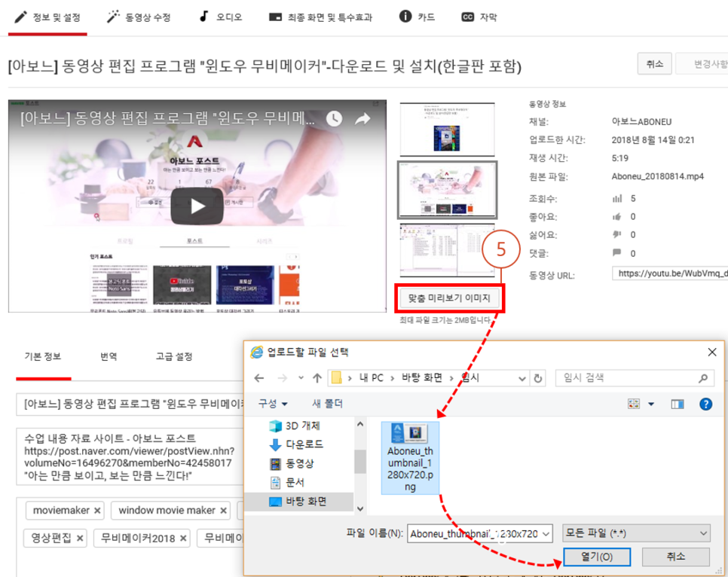Open the 정보 및 설정 tab
Image resolution: width=728 pixels, height=577 pixels.
47,17
